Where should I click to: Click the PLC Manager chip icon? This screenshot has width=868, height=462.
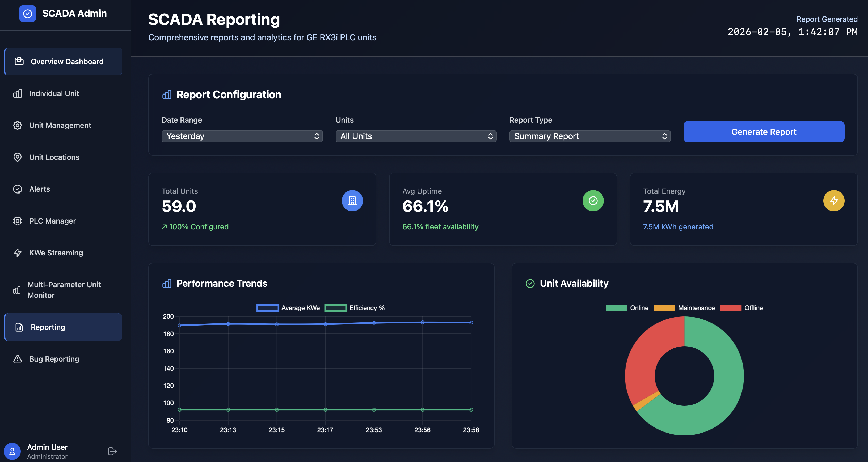18,221
